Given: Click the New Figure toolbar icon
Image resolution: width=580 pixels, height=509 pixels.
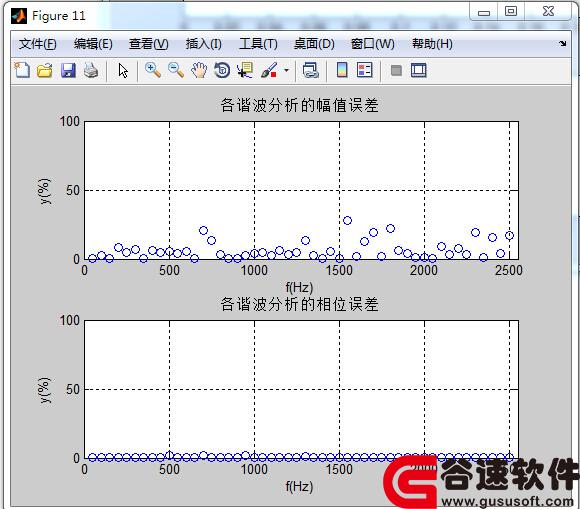Looking at the screenshot, I should click(x=22, y=70).
